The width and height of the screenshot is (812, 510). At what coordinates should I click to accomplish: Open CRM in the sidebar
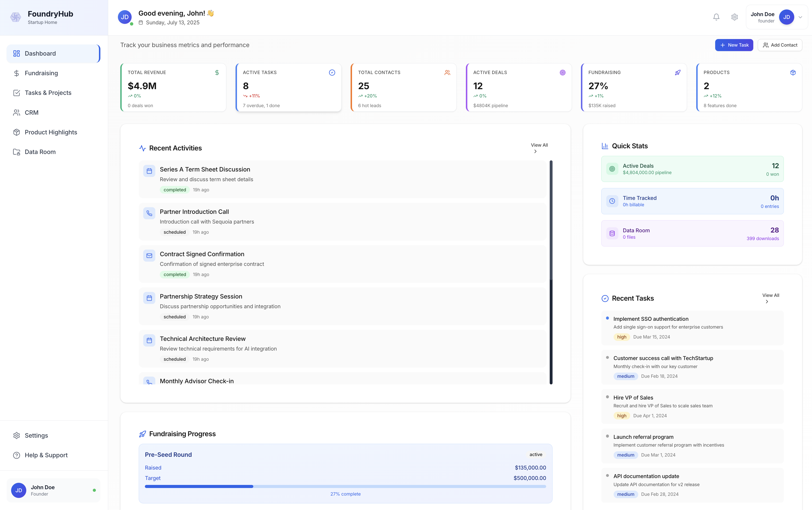point(53,113)
